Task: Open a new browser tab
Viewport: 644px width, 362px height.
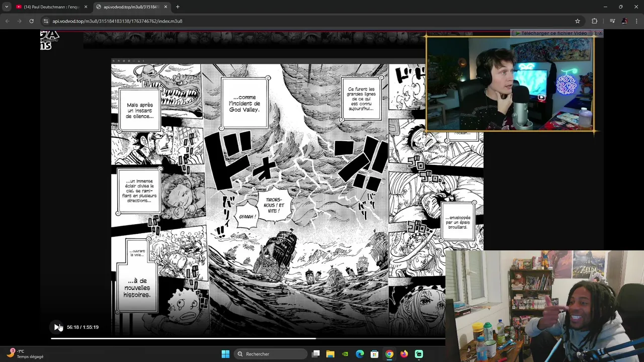Action: pyautogui.click(x=178, y=7)
